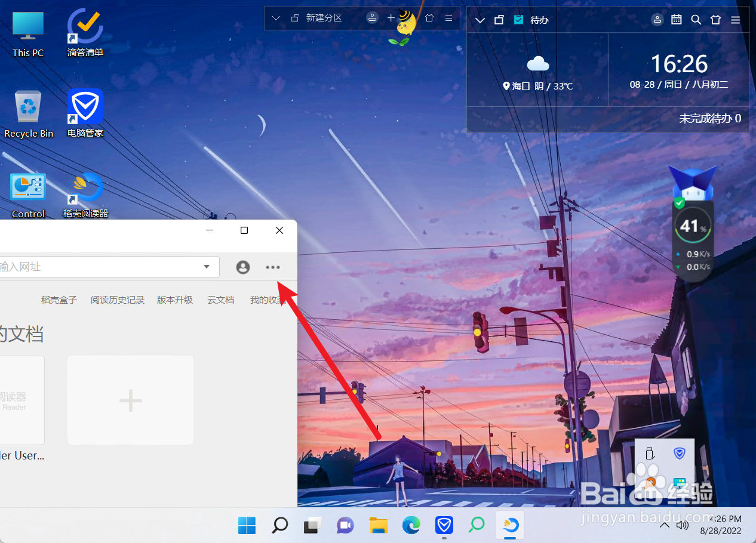Open the calendar icon in 待办 widget
The height and width of the screenshot is (543, 756).
[x=677, y=20]
